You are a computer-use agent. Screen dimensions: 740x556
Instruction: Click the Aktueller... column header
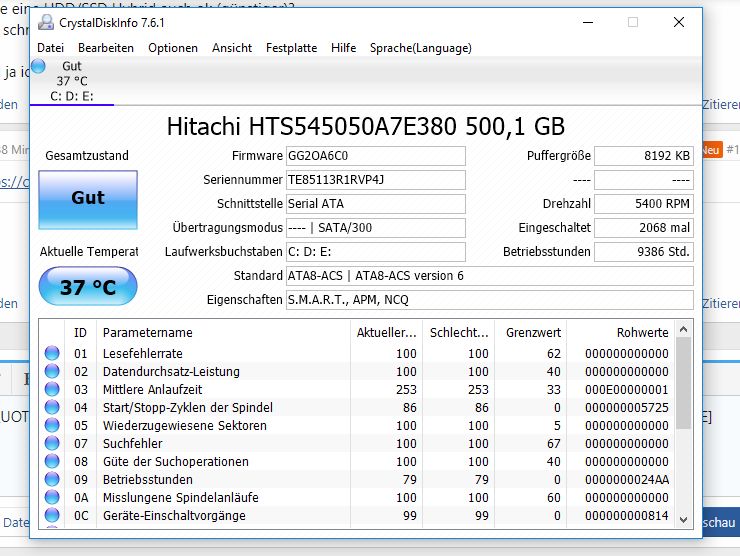pos(387,332)
